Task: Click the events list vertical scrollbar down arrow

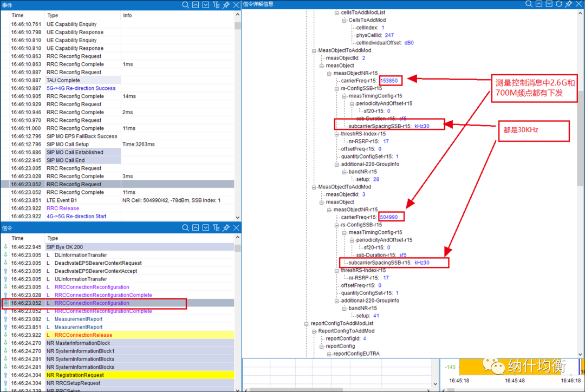Action: point(238,218)
